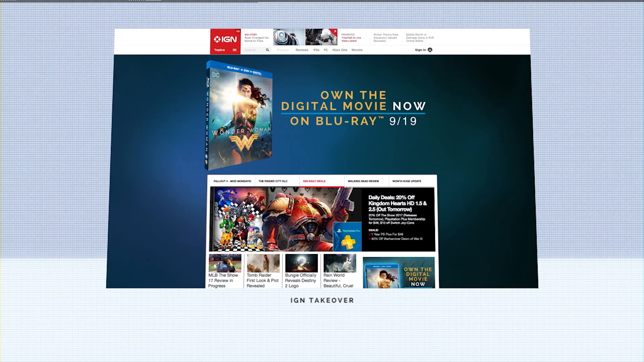644x362 pixels.
Task: Open $200K Worth of Damage EVE story
Action: [x=420, y=38]
